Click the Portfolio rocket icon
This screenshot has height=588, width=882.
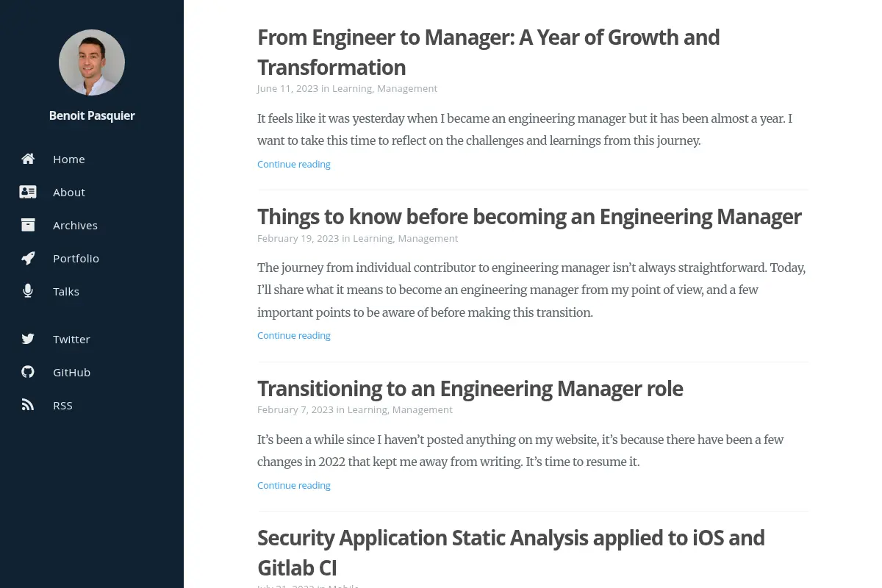[28, 258]
